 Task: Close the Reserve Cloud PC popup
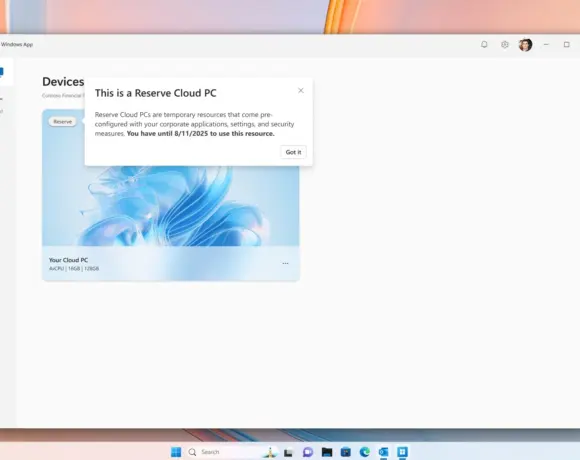(x=301, y=91)
